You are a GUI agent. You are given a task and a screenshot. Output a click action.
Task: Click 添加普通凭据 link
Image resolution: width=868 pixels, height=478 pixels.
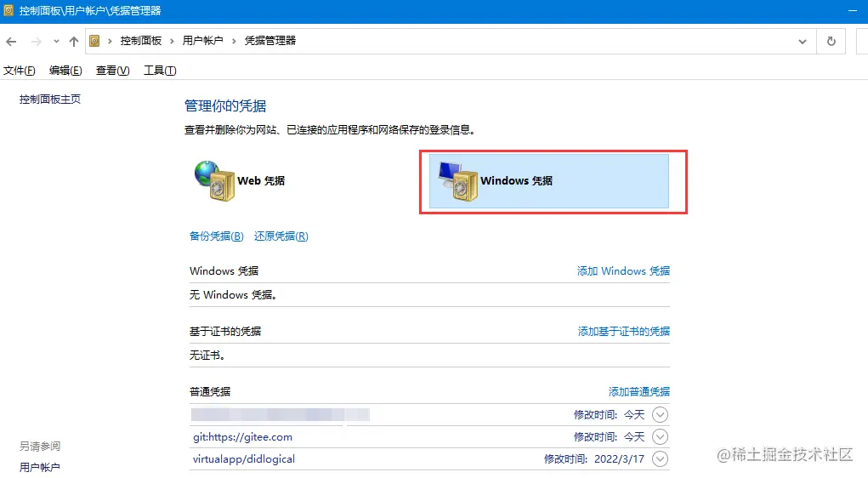point(639,391)
